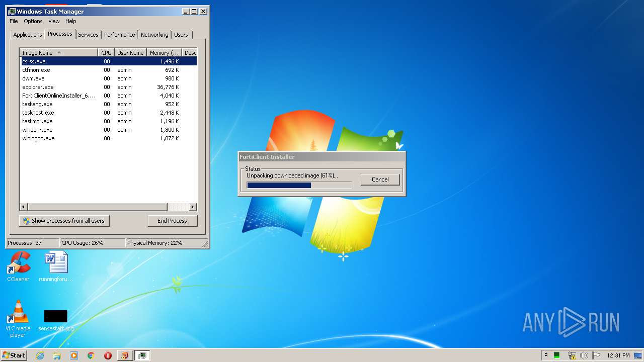Click the 36,776 K memory value
Image resolution: width=644 pixels, height=362 pixels.
coord(168,87)
